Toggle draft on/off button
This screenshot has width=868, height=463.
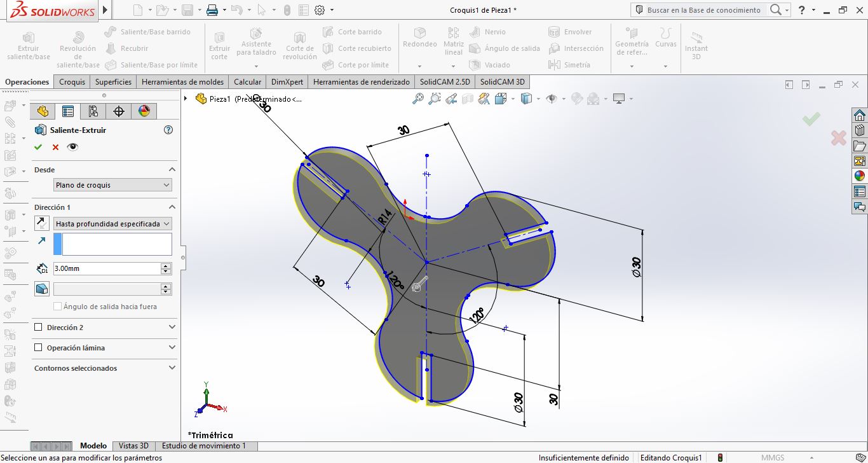coord(41,289)
